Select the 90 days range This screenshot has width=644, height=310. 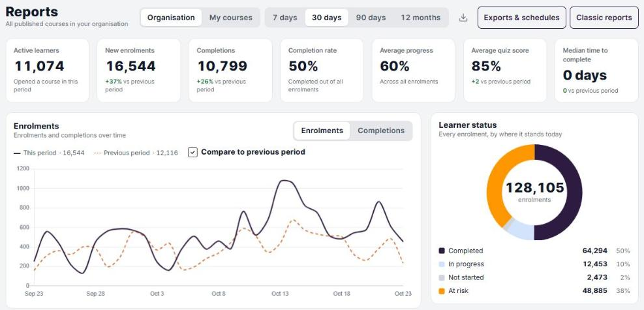coord(371,18)
